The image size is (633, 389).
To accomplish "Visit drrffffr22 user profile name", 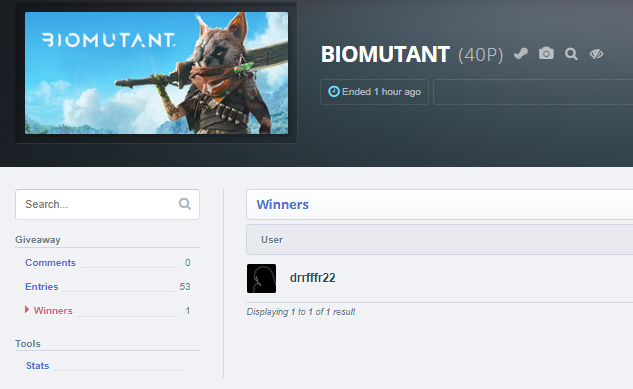I will [312, 278].
